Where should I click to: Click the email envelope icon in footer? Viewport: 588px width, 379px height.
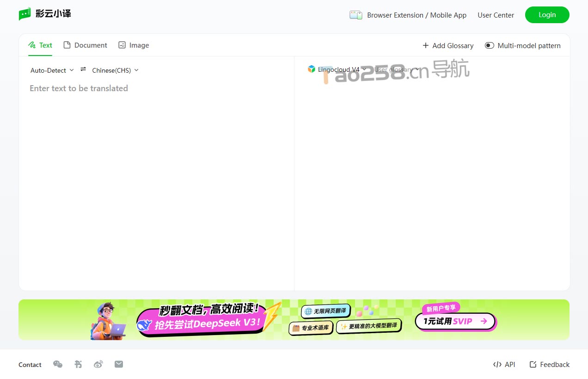pos(119,364)
